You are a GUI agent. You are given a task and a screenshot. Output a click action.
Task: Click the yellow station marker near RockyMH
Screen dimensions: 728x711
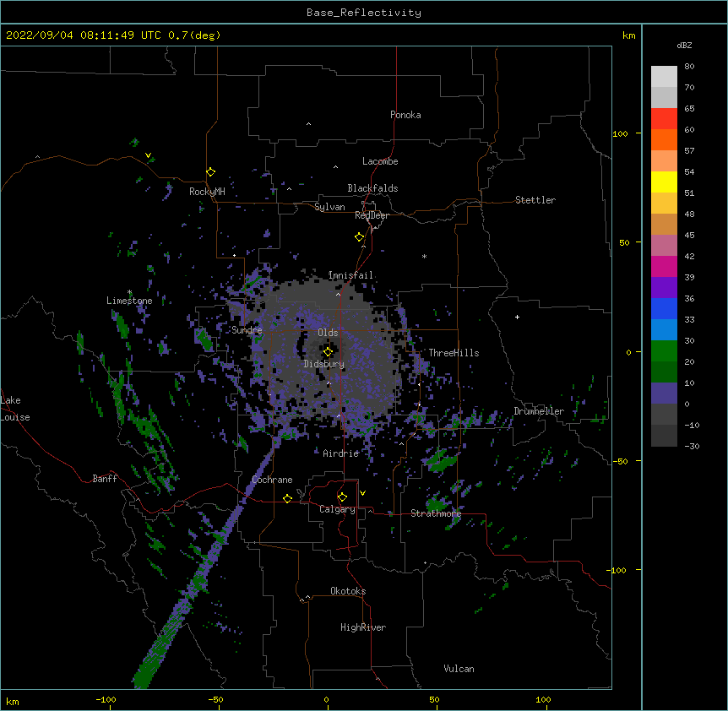(211, 172)
